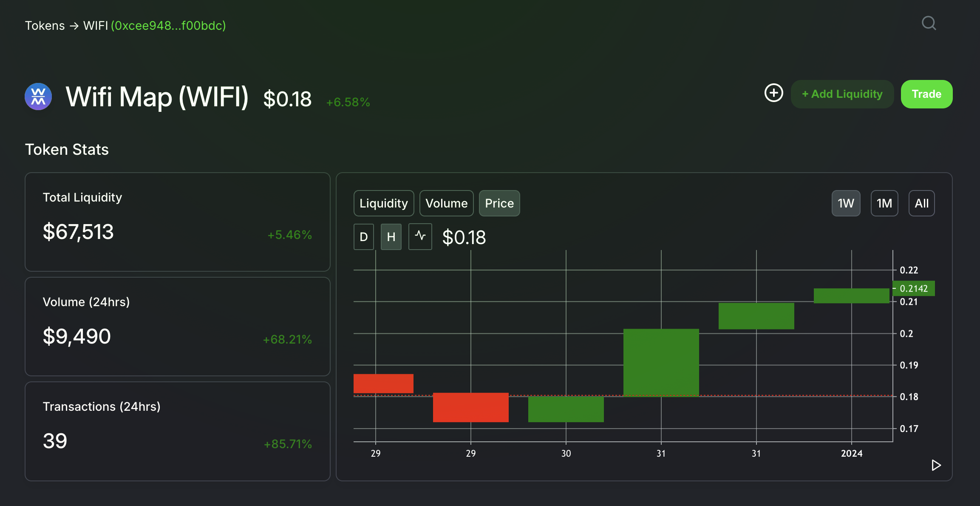Open the Tokens breadcrumb link

coord(45,26)
